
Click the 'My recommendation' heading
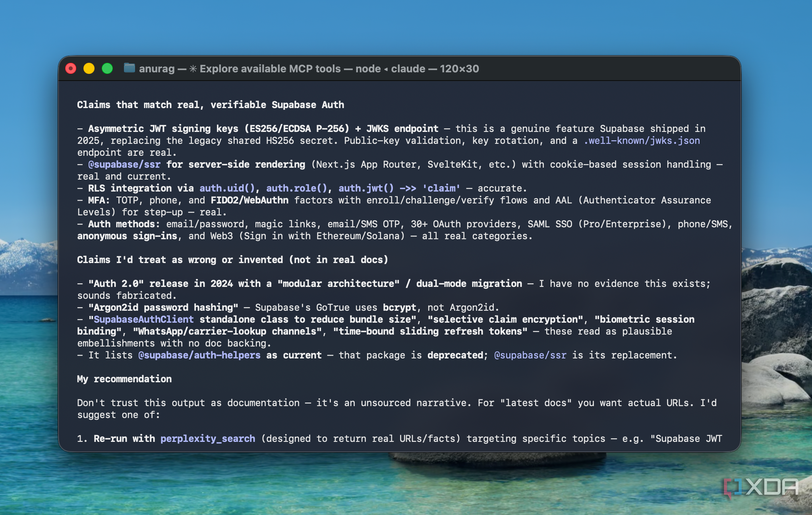coord(124,379)
